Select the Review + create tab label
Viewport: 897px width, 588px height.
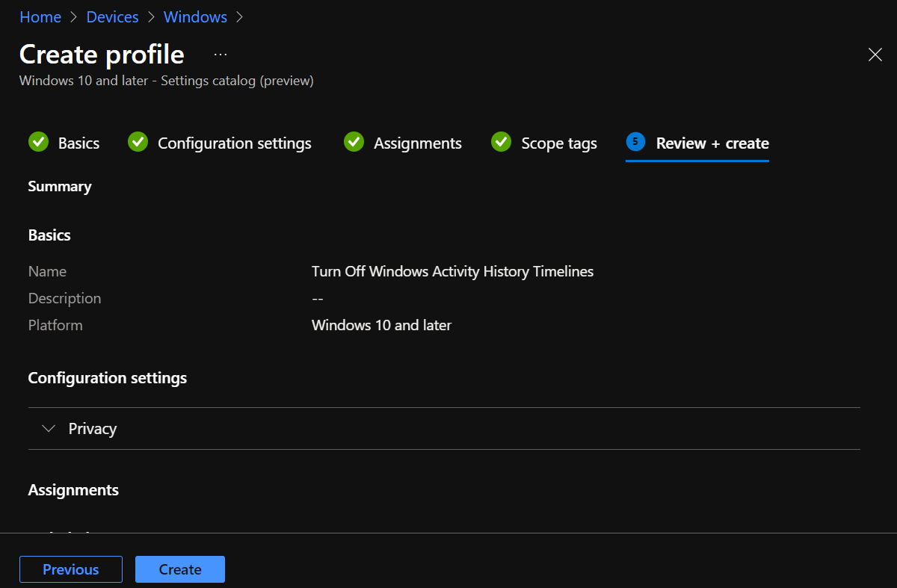click(712, 143)
